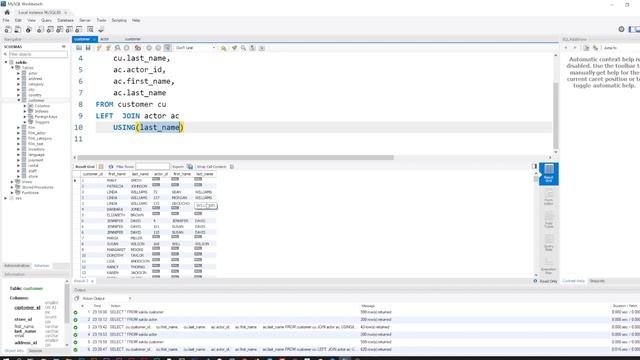
Task: Open the object inspector from main toolbar
Action: 29,29
